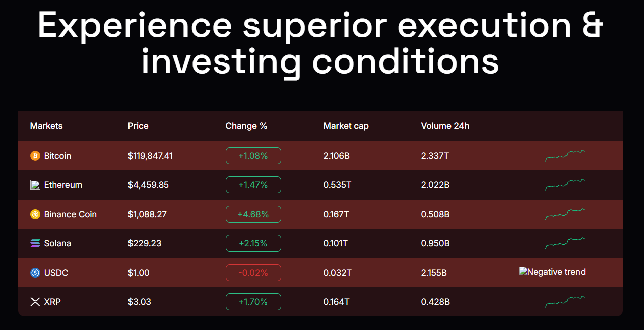Click the USDC coin icon
Viewport: 644px width, 330px height.
coord(35,273)
